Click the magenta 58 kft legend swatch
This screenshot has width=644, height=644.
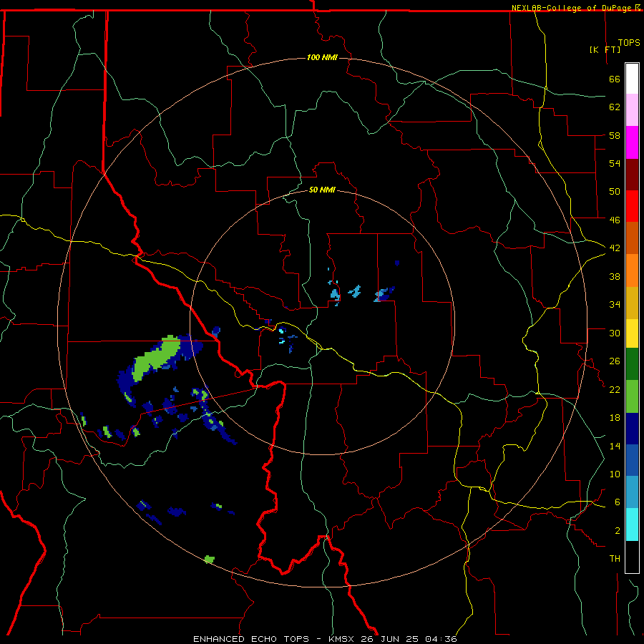632,142
